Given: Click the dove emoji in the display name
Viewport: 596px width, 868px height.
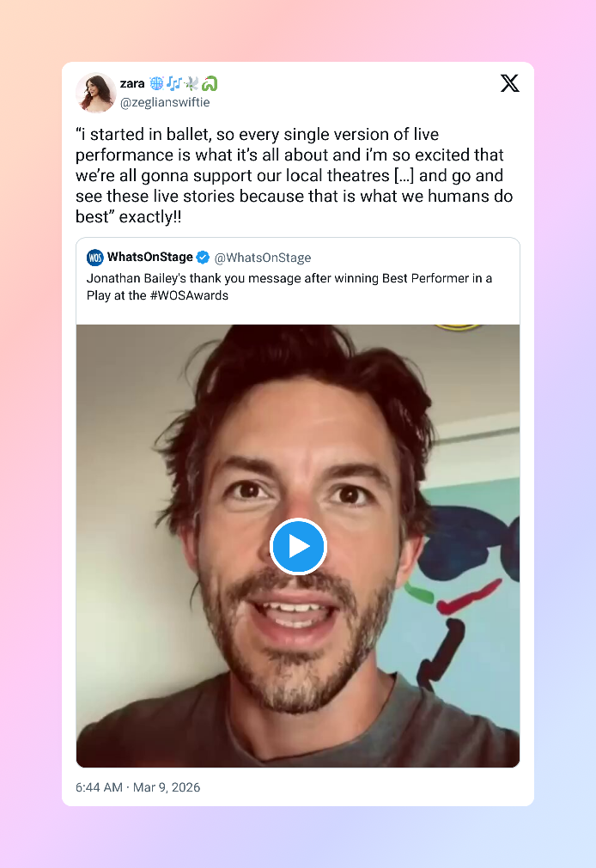Looking at the screenshot, I should [x=191, y=83].
